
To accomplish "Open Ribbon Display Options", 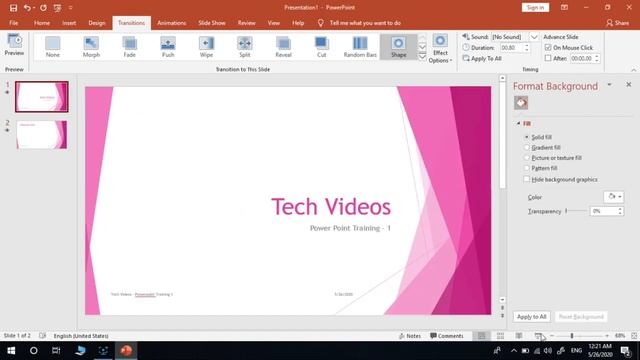I will 564,7.
